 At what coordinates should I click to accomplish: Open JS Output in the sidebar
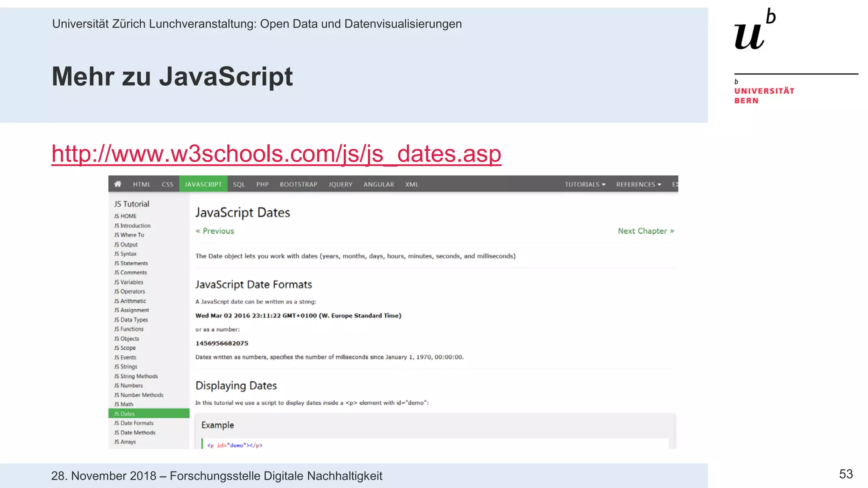click(125, 244)
